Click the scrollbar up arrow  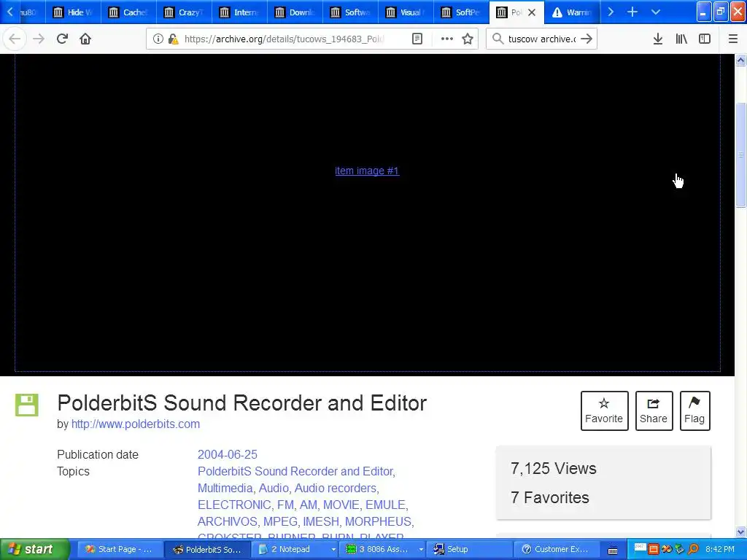pos(741,60)
